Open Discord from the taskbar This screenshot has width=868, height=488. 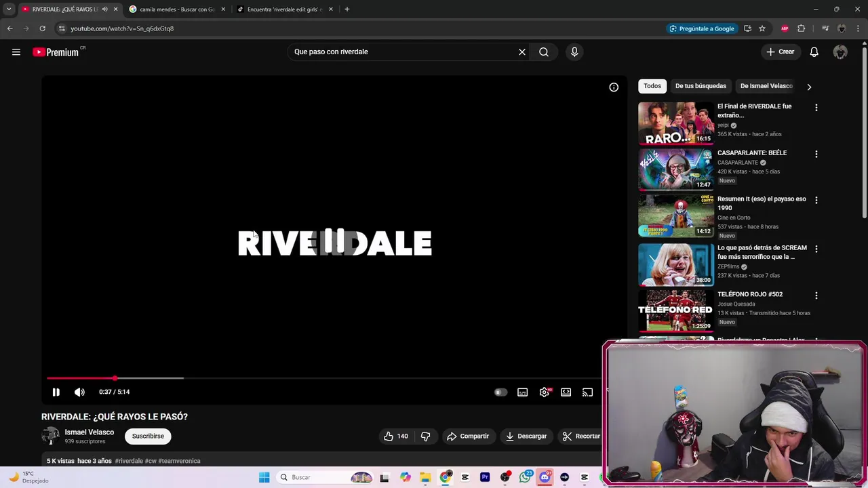coord(545,478)
